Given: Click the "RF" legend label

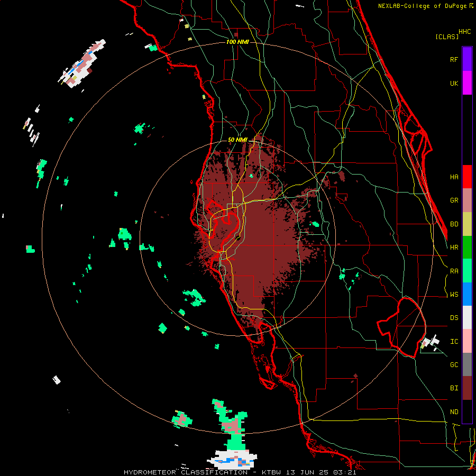Looking at the screenshot, I should click(x=454, y=59).
